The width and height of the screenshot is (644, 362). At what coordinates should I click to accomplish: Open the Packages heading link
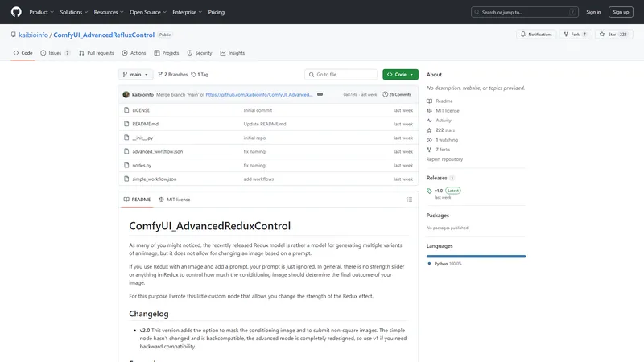(x=437, y=215)
